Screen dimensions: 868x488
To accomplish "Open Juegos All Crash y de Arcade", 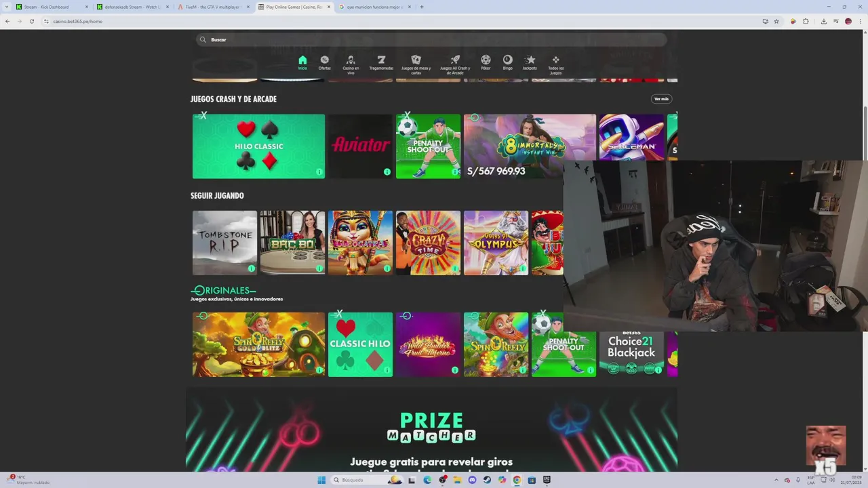I will tap(455, 64).
